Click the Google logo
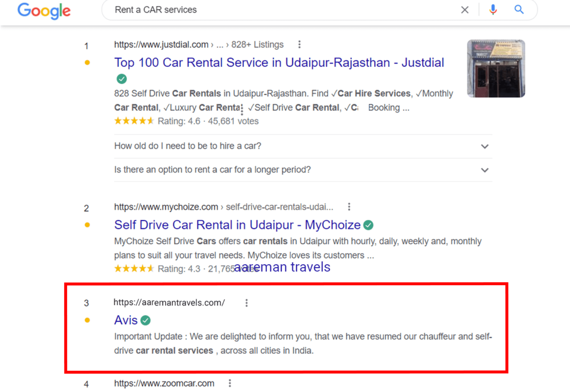The image size is (570, 392). 44,11
